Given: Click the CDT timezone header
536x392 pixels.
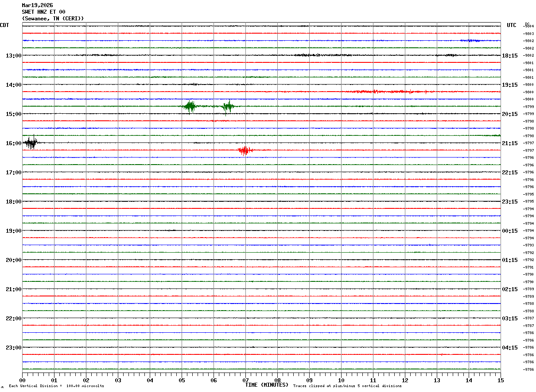Looking at the screenshot, I should [x=4, y=25].
